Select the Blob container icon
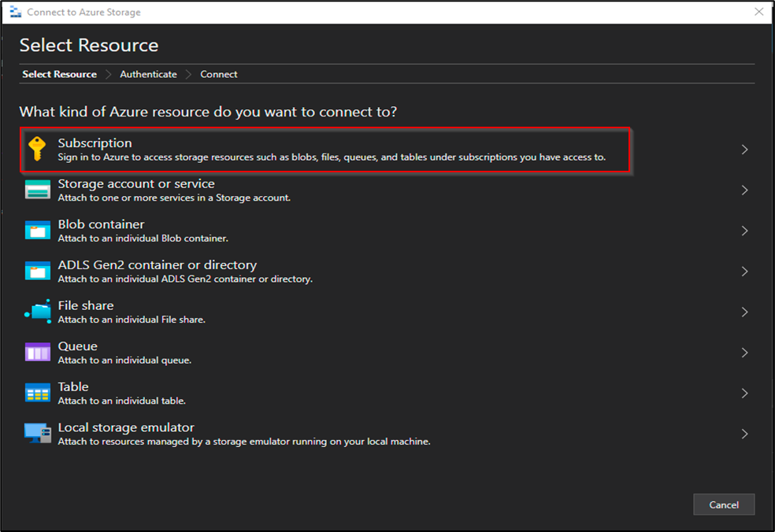This screenshot has width=775, height=532. click(x=38, y=230)
